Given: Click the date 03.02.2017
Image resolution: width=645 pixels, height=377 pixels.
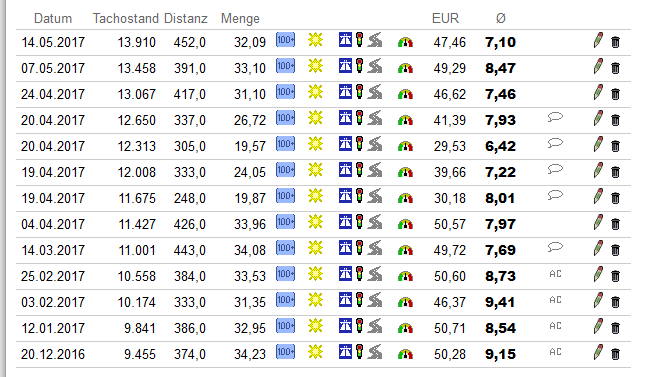Looking at the screenshot, I should click(53, 302).
